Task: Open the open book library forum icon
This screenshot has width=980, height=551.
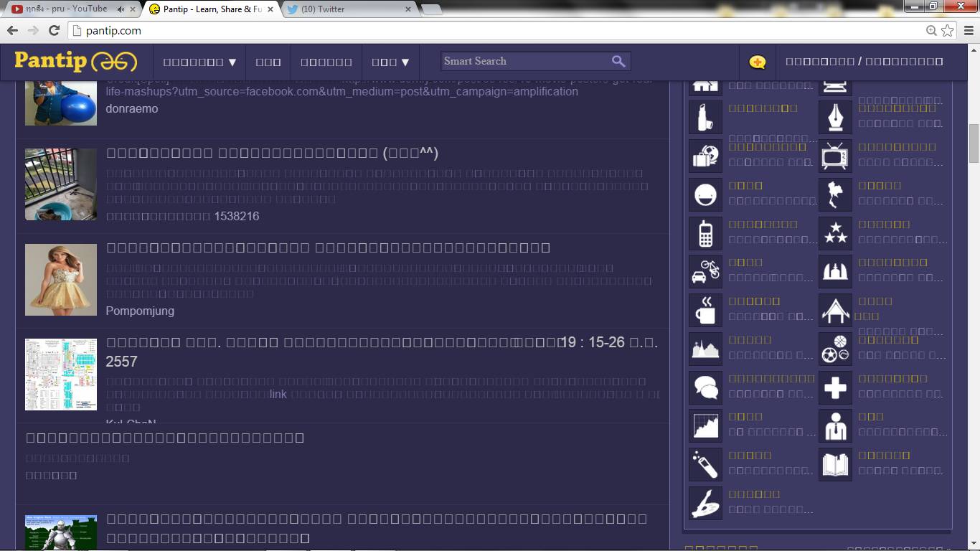Action: 835,464
